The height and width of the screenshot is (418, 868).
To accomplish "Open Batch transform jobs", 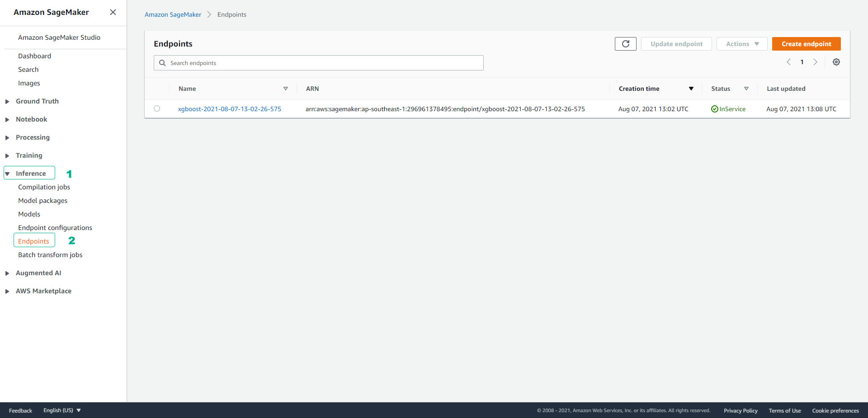I will point(50,255).
